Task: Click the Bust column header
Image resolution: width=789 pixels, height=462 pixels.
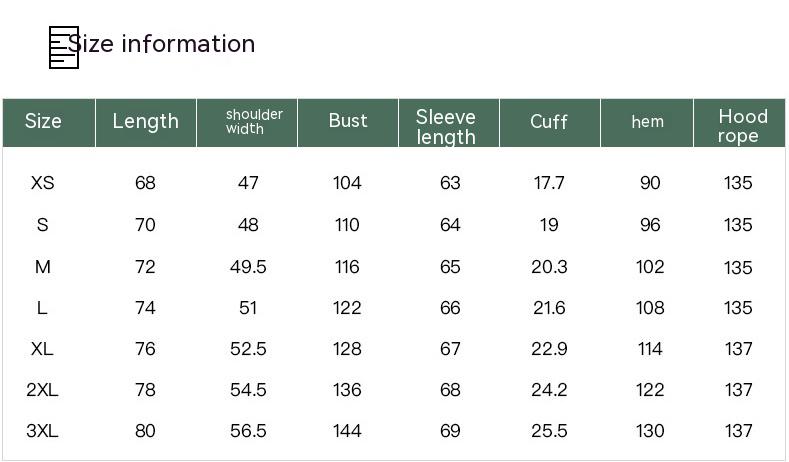Action: [x=348, y=121]
